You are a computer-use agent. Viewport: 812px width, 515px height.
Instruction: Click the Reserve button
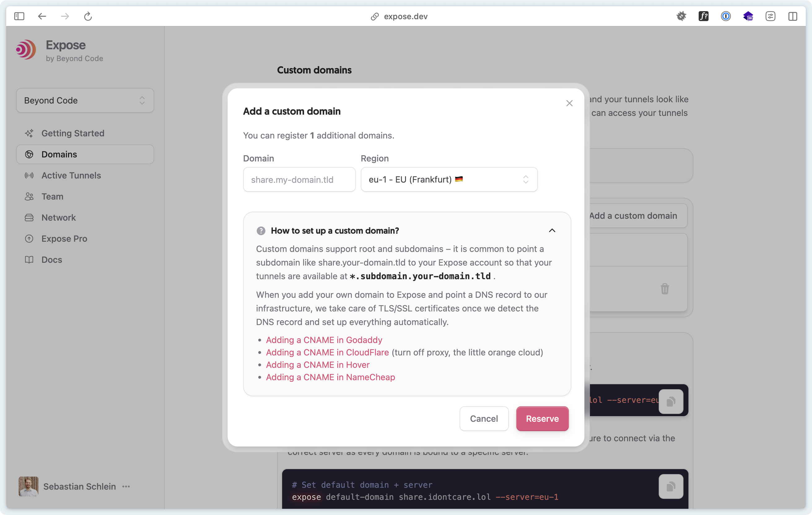tap(542, 419)
